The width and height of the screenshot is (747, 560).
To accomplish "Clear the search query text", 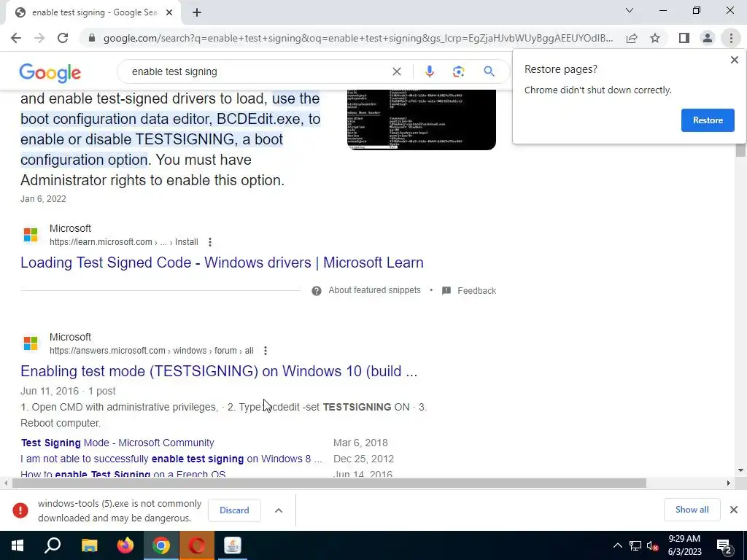I will click(396, 71).
